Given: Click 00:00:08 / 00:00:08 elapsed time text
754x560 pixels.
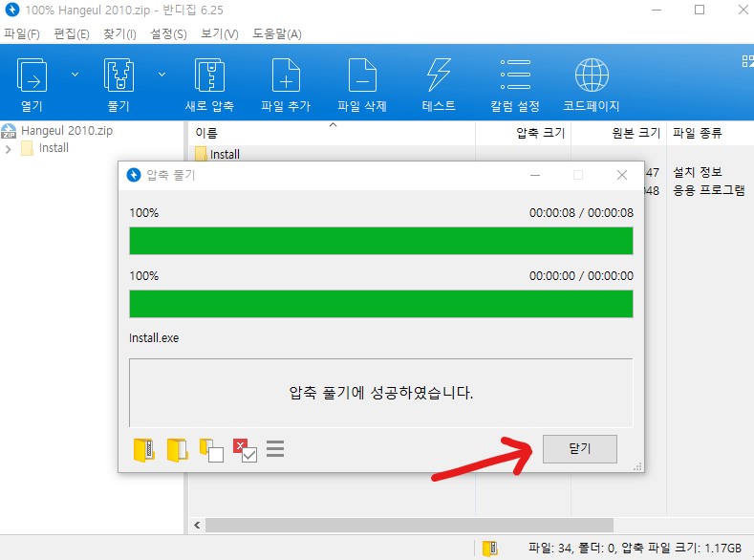Looking at the screenshot, I should tap(581, 213).
